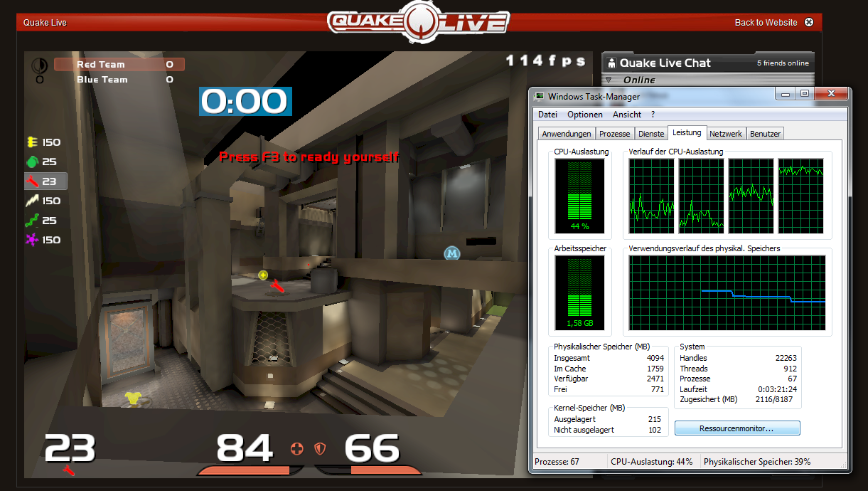Select the Leistung tab

pyautogui.click(x=687, y=132)
